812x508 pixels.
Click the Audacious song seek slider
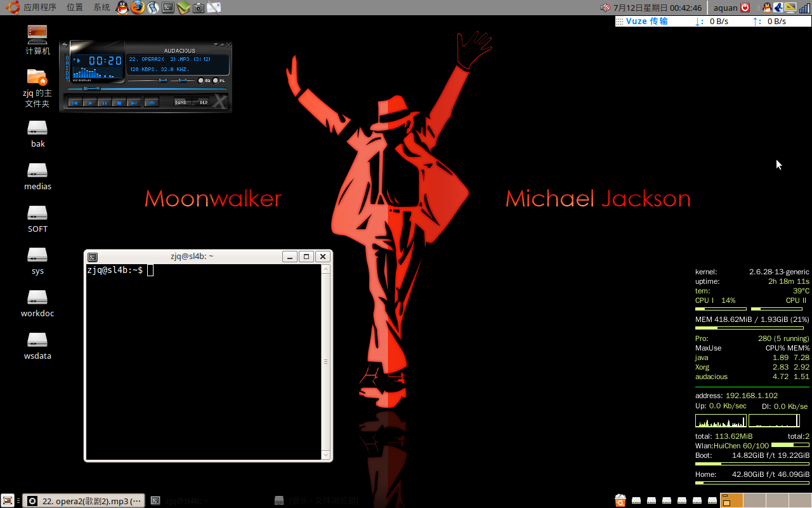coord(147,89)
